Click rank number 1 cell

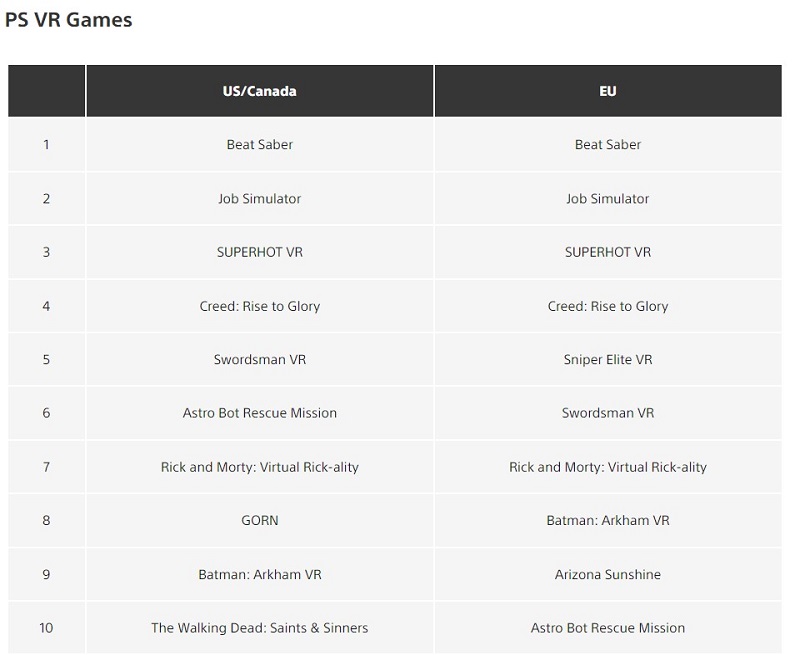point(46,145)
